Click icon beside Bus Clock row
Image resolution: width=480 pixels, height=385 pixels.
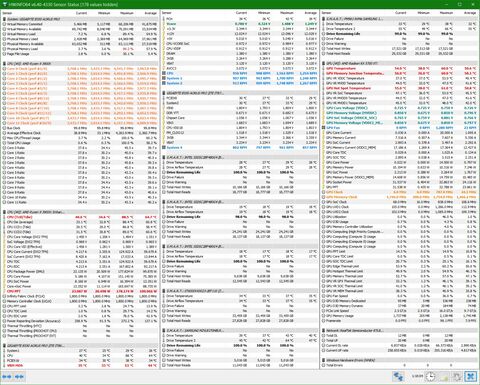coord(4,128)
